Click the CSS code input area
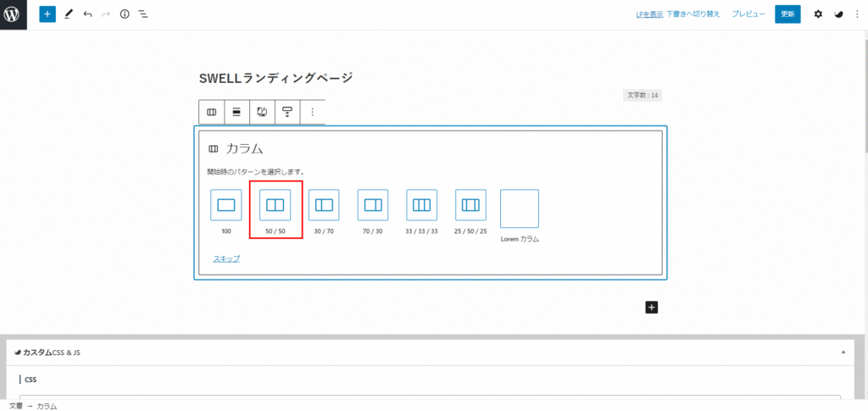Image resolution: width=868 pixels, height=411 pixels. [x=430, y=397]
